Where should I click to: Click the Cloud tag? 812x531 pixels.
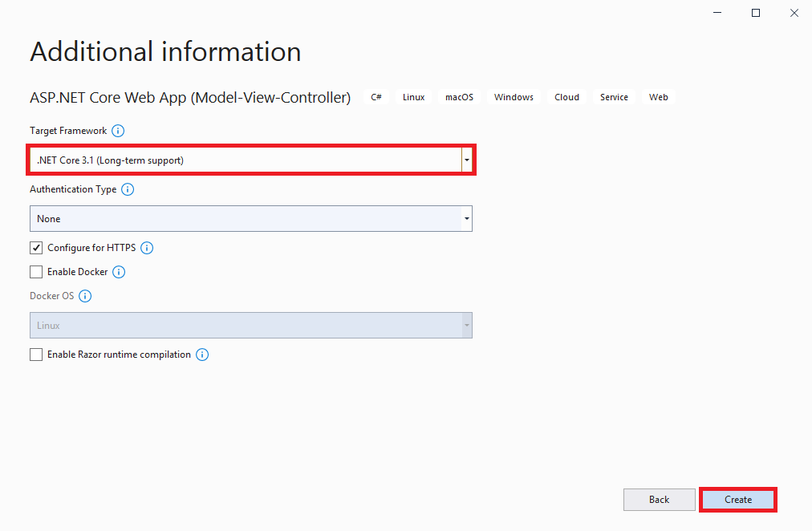tap(566, 97)
